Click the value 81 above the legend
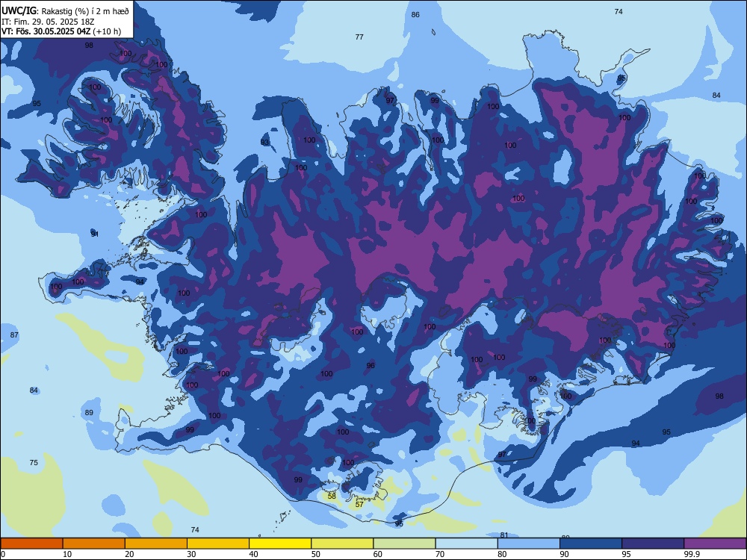This screenshot has width=747, height=560. tap(504, 535)
